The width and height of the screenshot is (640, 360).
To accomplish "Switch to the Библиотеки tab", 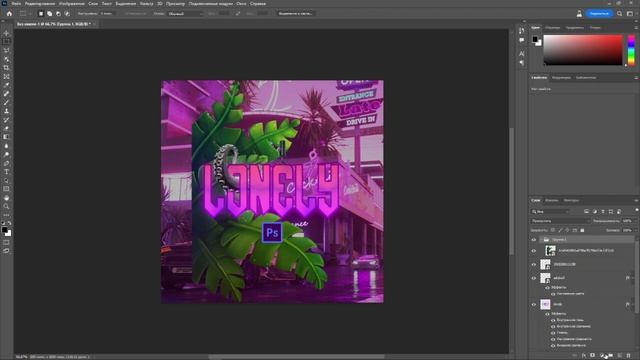I will pos(586,78).
